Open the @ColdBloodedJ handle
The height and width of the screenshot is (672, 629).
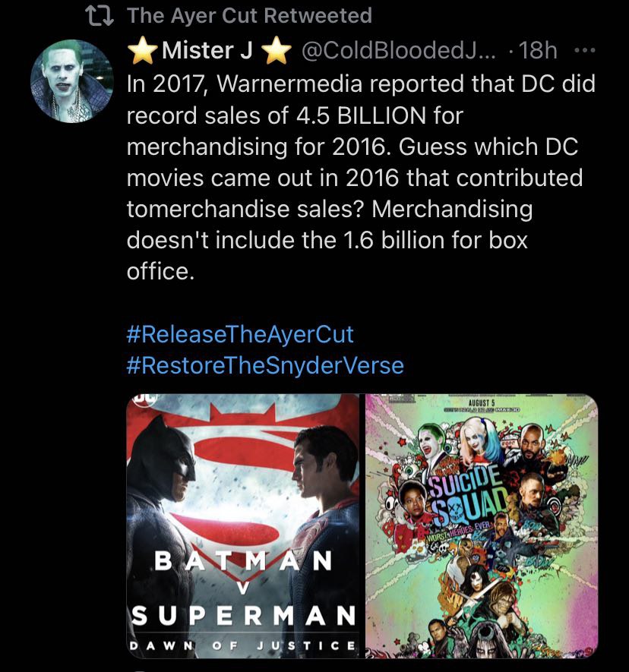click(x=398, y=51)
